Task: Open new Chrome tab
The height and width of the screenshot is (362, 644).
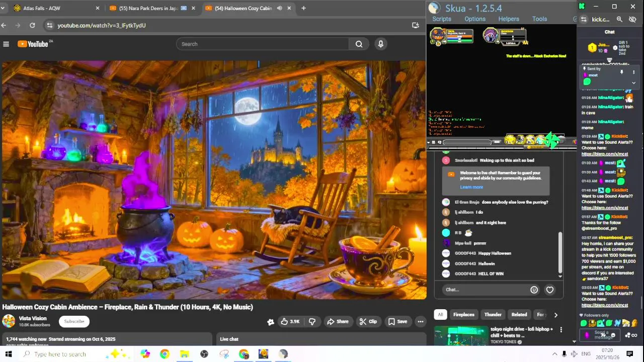Action: (x=303, y=8)
